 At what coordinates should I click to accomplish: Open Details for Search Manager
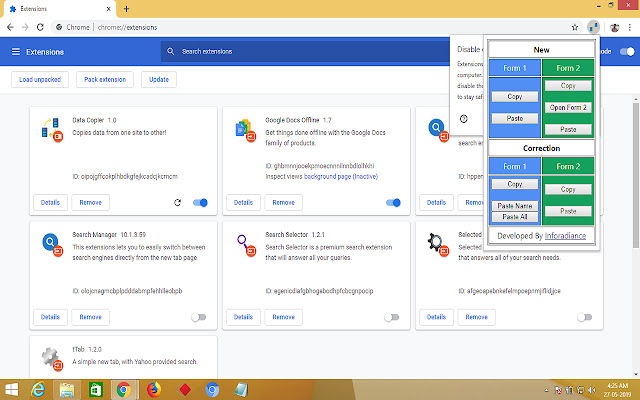(x=50, y=317)
